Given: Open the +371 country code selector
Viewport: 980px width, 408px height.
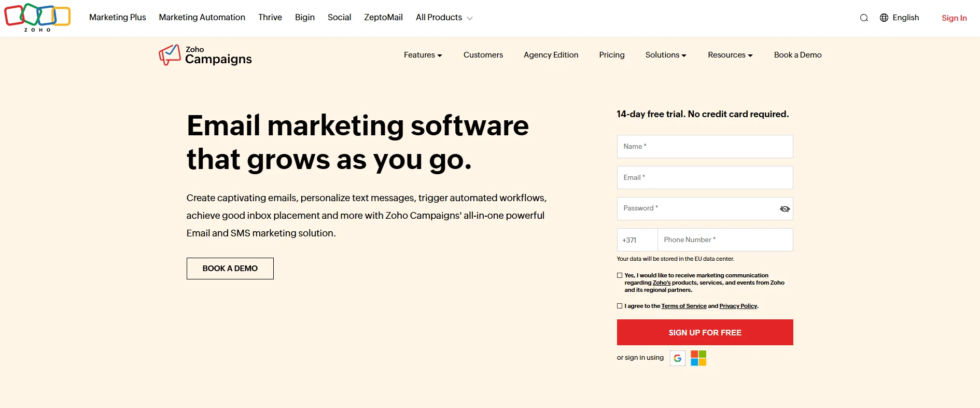Looking at the screenshot, I should 637,240.
